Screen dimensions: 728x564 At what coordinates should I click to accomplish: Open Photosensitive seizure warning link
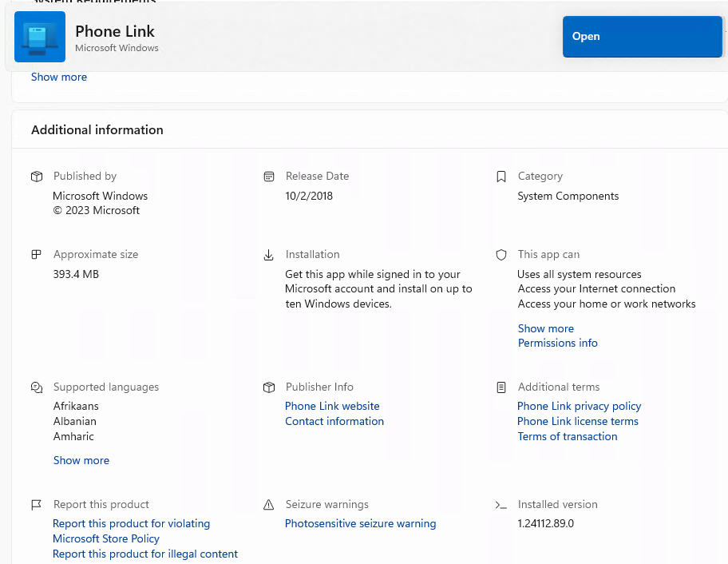coord(360,523)
